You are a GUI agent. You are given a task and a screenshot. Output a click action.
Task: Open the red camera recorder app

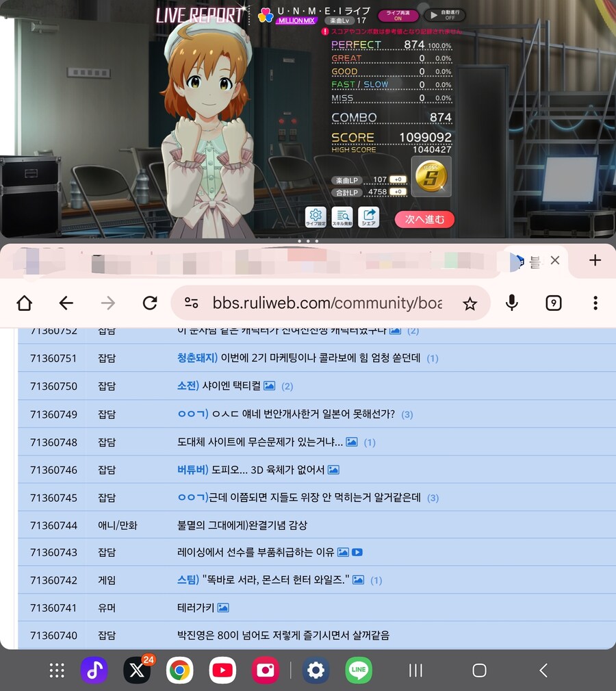point(265,670)
